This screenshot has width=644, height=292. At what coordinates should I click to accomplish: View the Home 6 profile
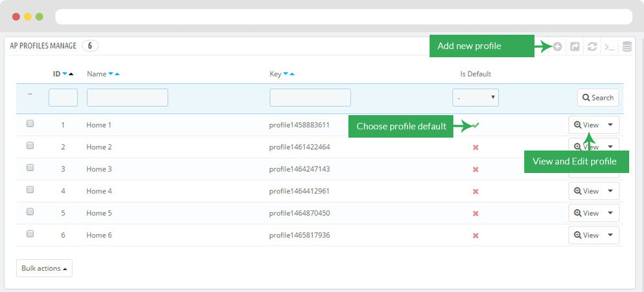(587, 235)
